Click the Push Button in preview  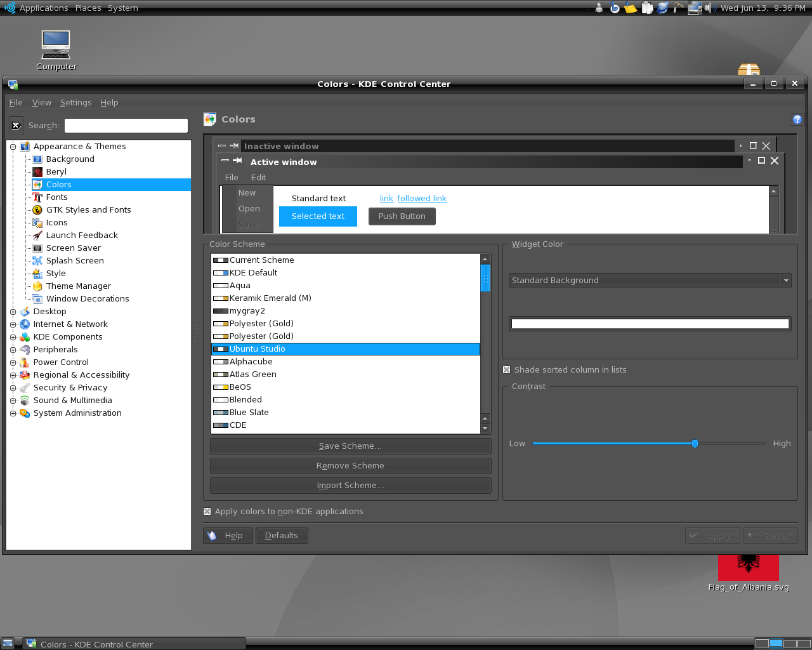402,216
